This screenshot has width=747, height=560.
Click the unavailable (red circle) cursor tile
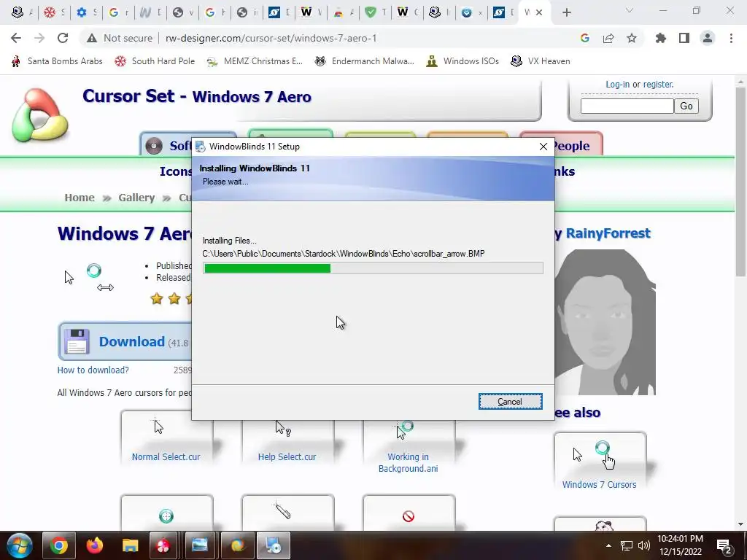point(409,513)
